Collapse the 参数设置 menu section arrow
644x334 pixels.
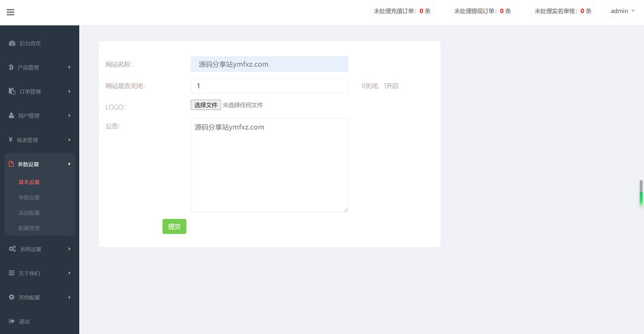(x=69, y=164)
